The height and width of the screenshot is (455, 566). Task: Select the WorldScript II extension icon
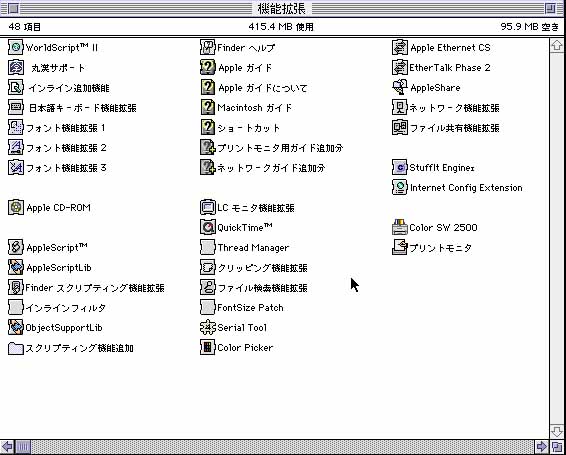pyautogui.click(x=16, y=47)
